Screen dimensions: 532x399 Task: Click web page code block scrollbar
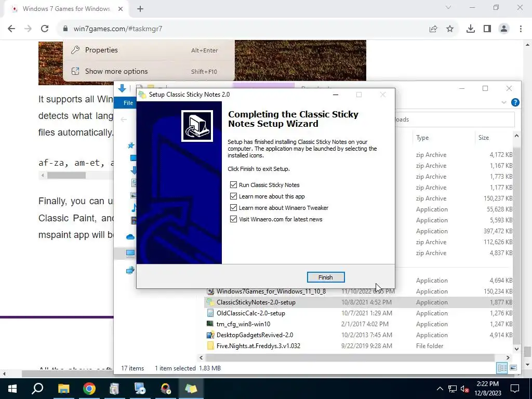(66, 176)
